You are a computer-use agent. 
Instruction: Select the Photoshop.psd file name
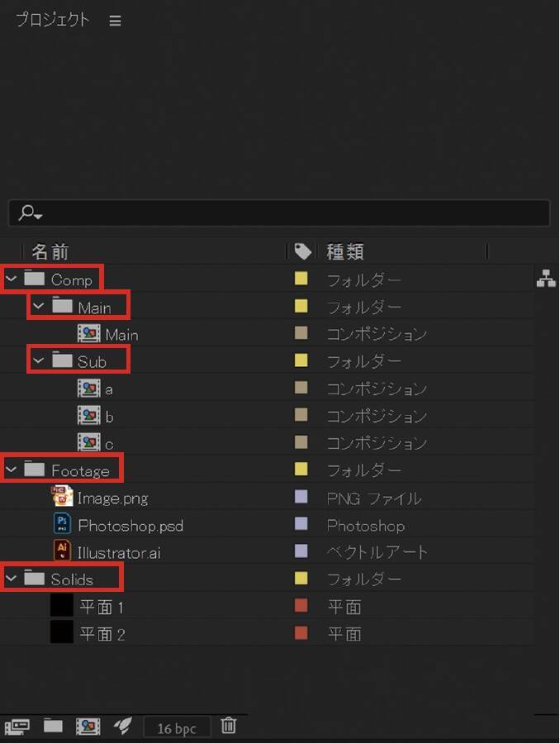pyautogui.click(x=131, y=526)
